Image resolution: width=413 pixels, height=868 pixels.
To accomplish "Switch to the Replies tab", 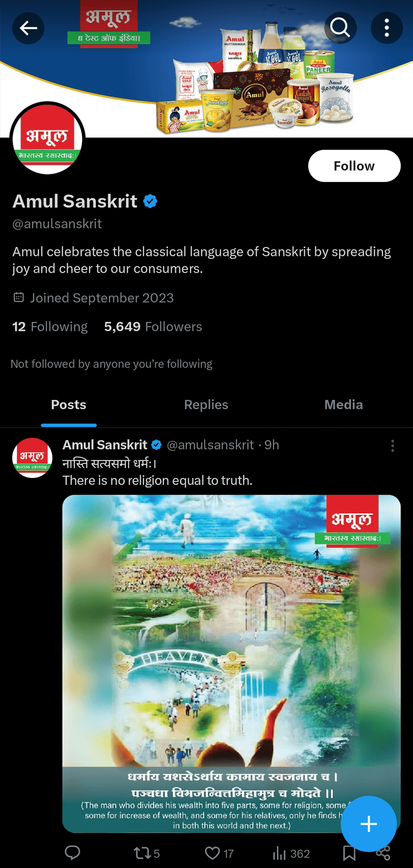I will click(206, 405).
